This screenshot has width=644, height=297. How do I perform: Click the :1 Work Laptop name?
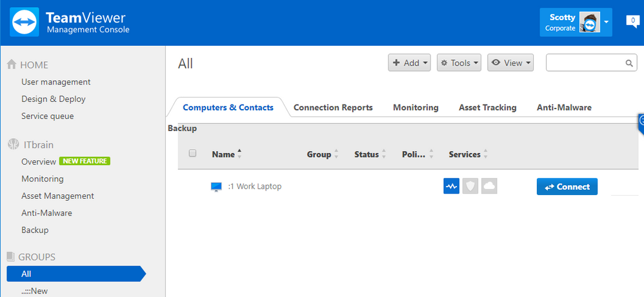tap(255, 186)
